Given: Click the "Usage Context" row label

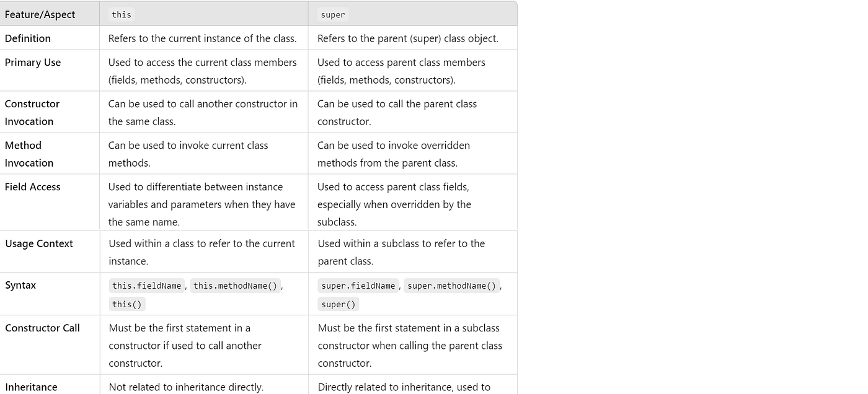Looking at the screenshot, I should (x=39, y=244).
